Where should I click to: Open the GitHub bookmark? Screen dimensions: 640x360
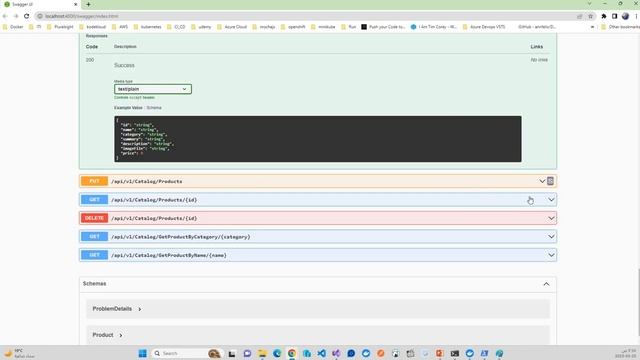(x=537, y=27)
